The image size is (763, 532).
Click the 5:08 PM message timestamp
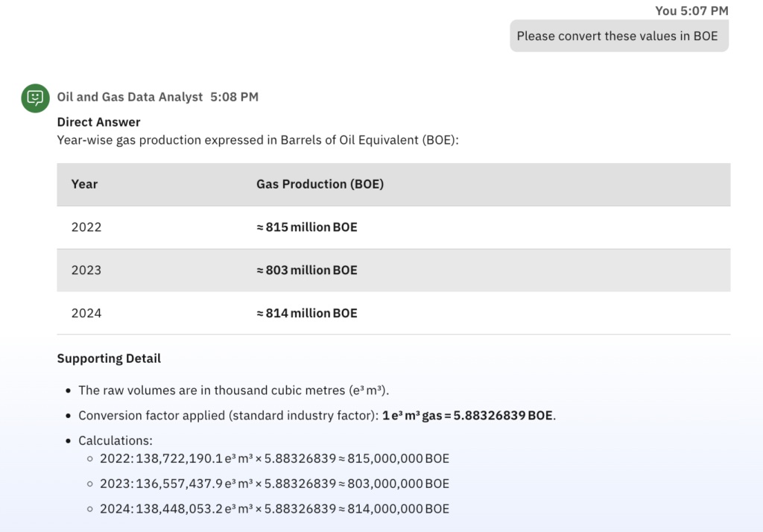point(234,97)
